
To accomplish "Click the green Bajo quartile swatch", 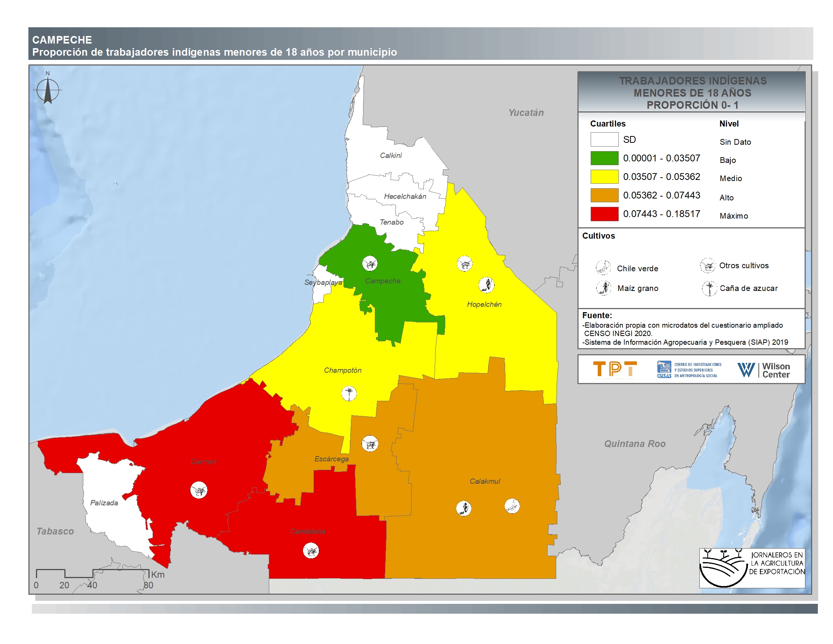I will coord(604,158).
